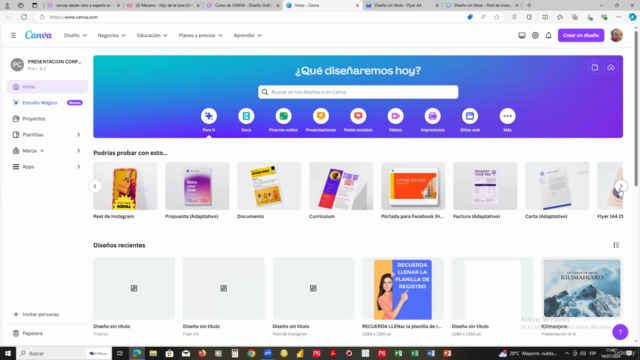Select the Propuesta (Adaptativo) thumbnail
The image size is (640, 360).
pyautogui.click(x=197, y=186)
